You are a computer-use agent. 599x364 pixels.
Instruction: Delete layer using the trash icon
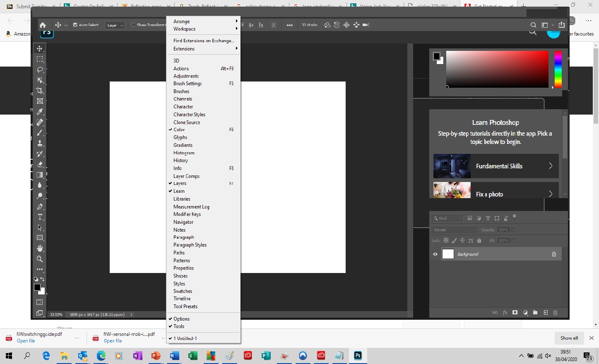pos(555,313)
